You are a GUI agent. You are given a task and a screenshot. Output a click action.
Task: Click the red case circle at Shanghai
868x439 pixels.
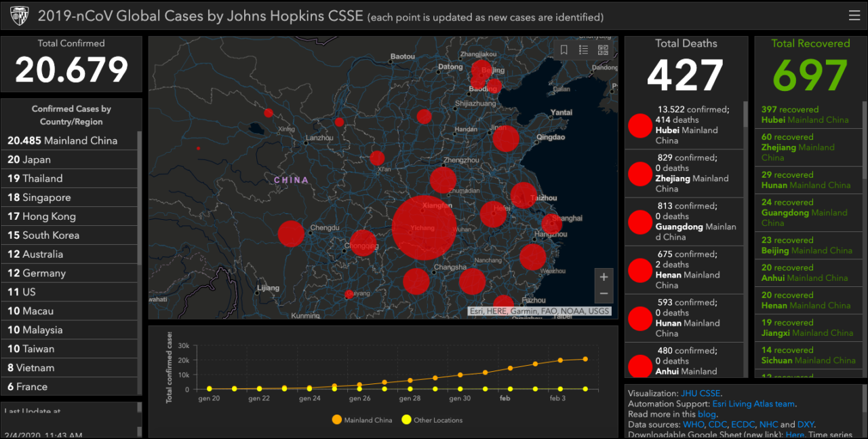click(551, 223)
